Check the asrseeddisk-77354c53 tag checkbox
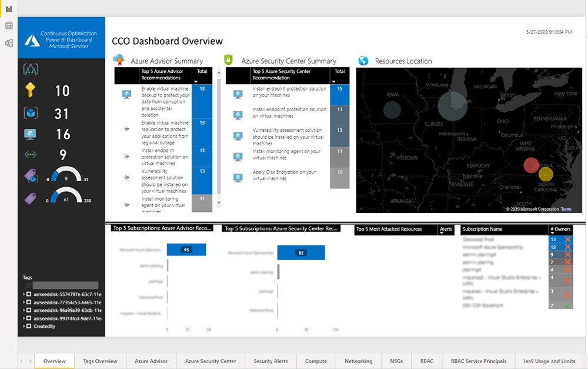 pos(29,302)
